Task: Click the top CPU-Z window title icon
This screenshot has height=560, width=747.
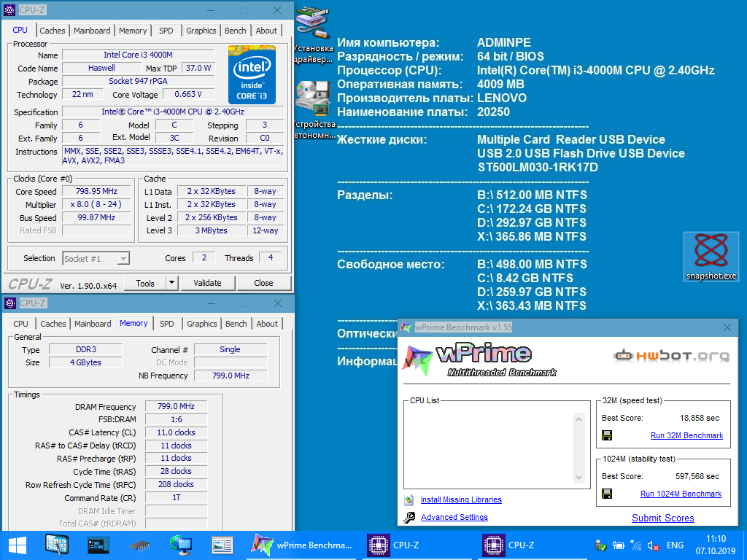Action: click(9, 10)
